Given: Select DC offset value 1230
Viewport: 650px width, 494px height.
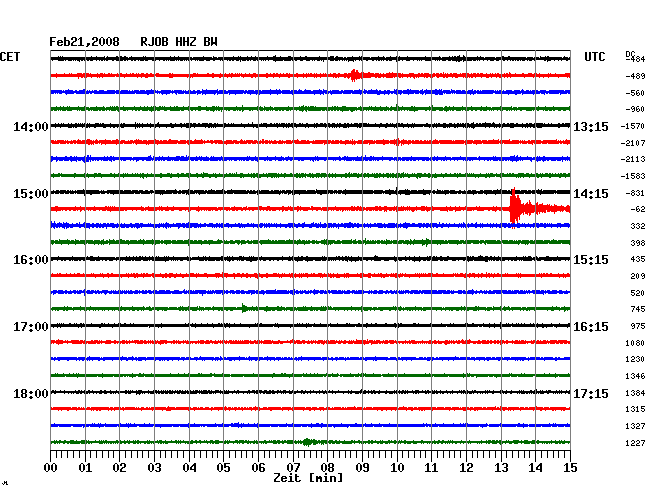Looking at the screenshot, I should coord(635,359).
